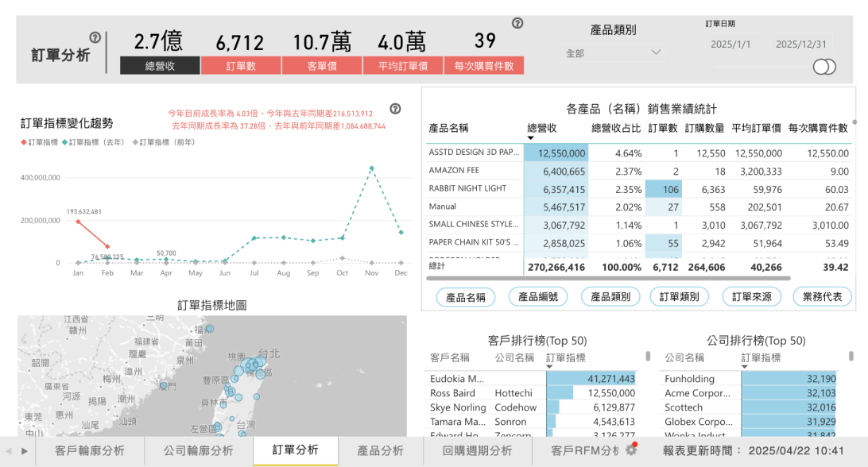Select the Manual product row
This screenshot has height=467, width=868.
tap(638, 207)
